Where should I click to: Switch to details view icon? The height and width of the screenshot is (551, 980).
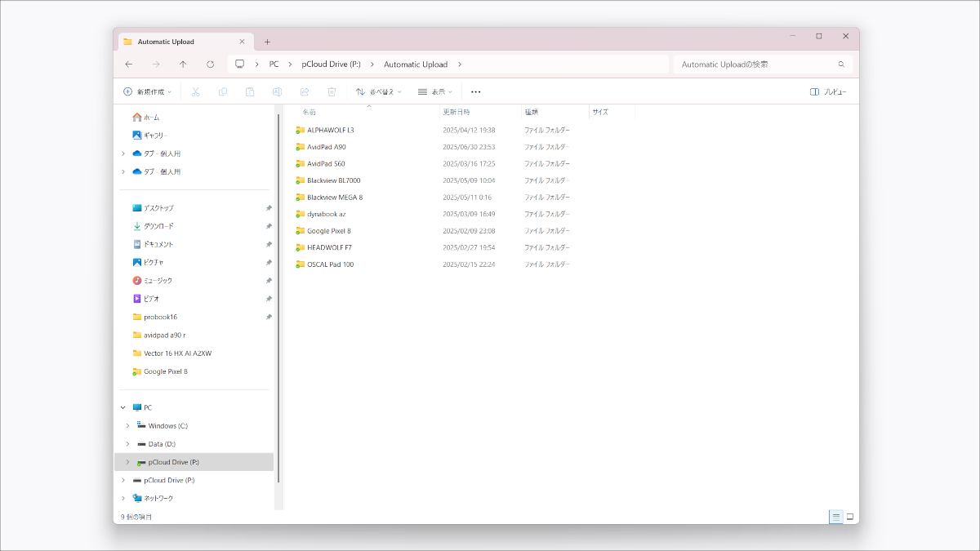tap(835, 517)
